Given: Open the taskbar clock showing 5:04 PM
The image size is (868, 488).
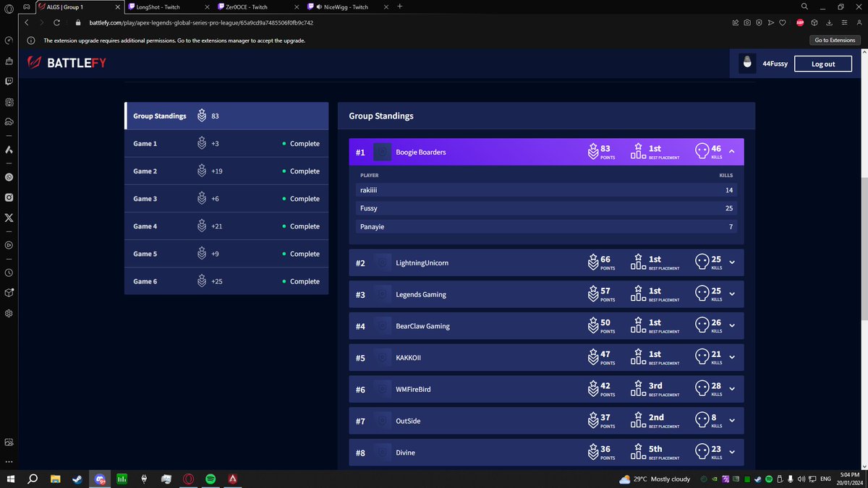Looking at the screenshot, I should tap(848, 479).
